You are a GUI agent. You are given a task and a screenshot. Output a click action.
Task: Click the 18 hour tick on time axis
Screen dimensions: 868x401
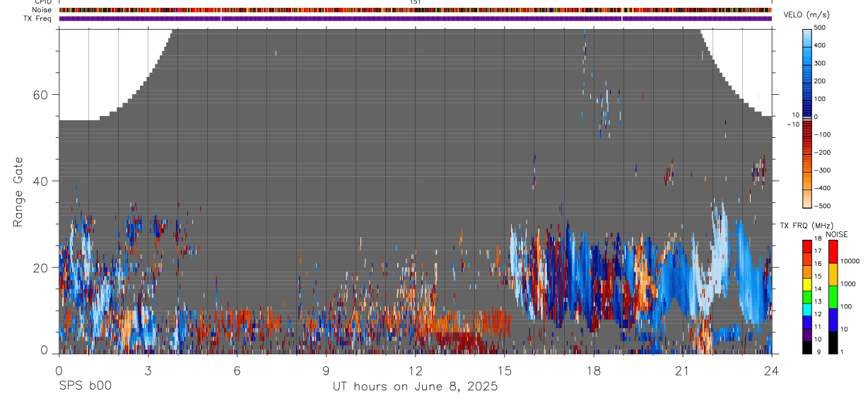[x=594, y=371]
